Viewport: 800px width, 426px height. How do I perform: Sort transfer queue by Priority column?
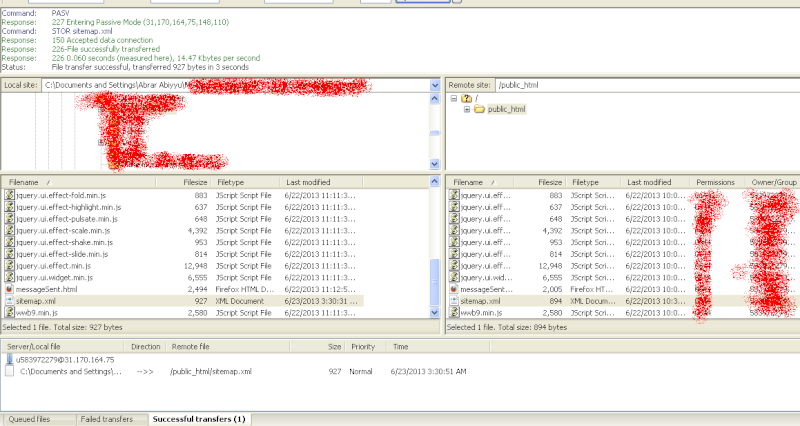(363, 346)
